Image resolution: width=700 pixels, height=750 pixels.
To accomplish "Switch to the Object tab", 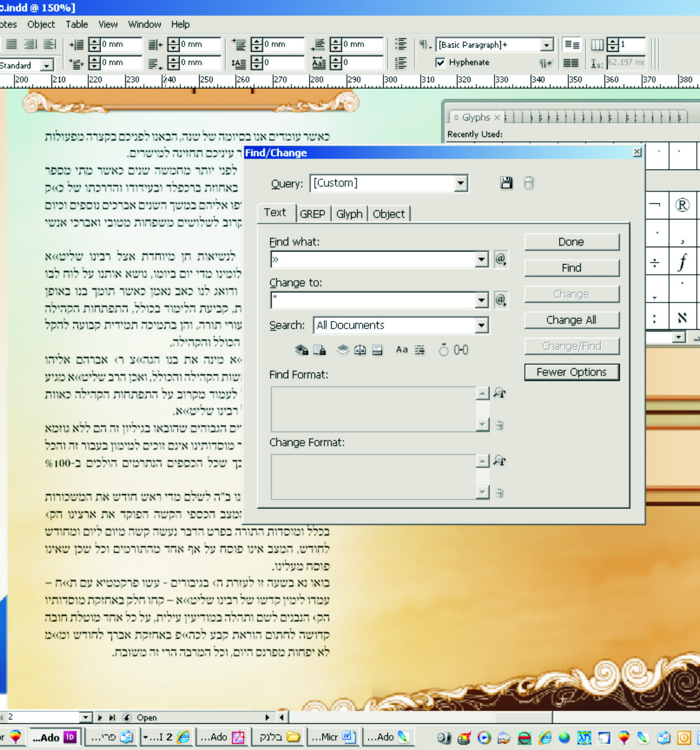I will [389, 214].
